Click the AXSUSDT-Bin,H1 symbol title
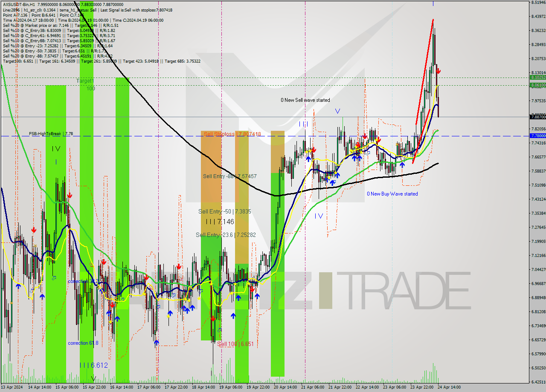Viewport: 546px width, 392px height. click(x=19, y=4)
